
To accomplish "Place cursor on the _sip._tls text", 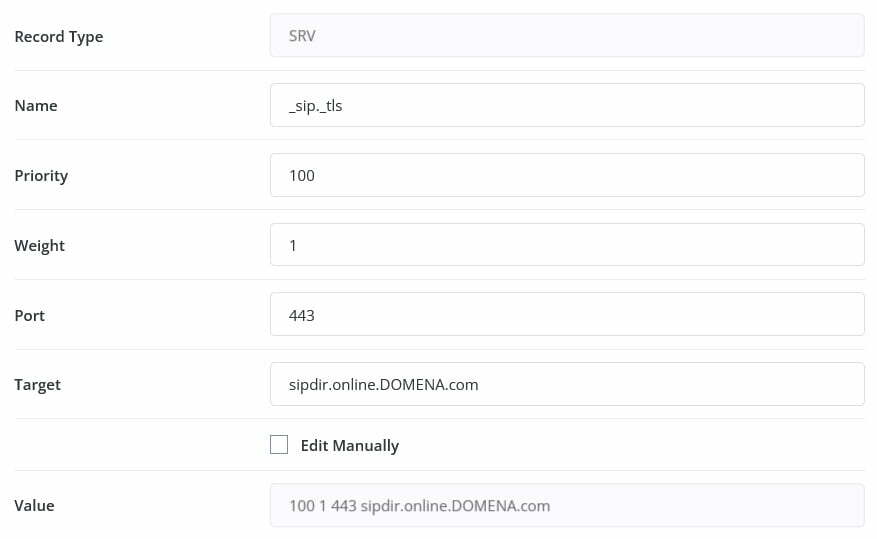I will point(315,106).
